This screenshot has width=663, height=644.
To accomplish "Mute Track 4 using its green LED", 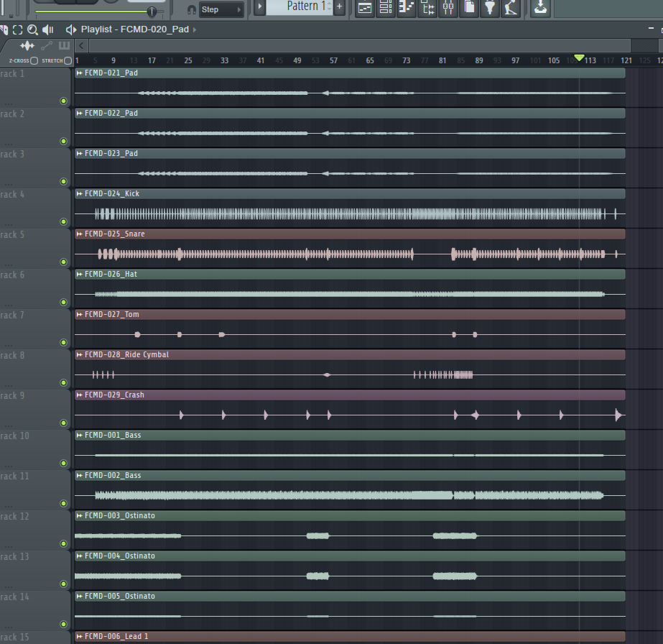I will coord(64,222).
